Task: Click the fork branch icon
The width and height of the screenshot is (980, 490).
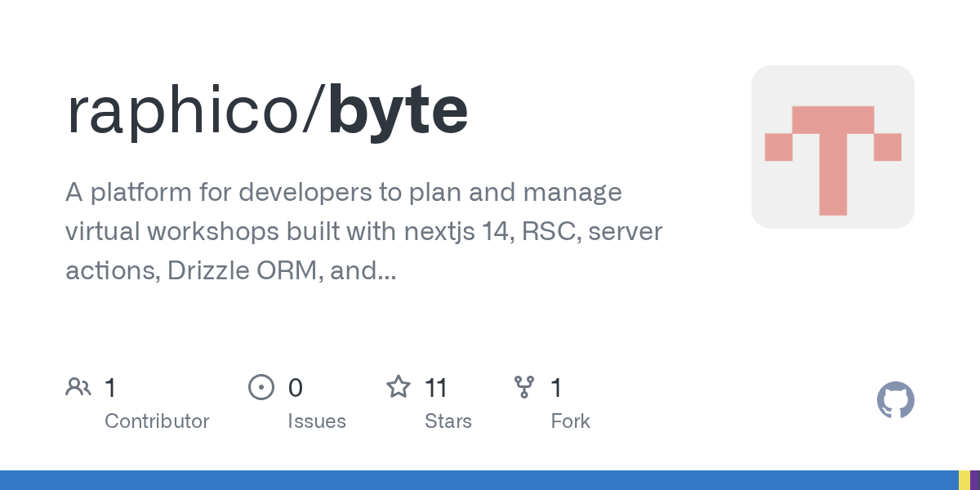Action: [523, 387]
